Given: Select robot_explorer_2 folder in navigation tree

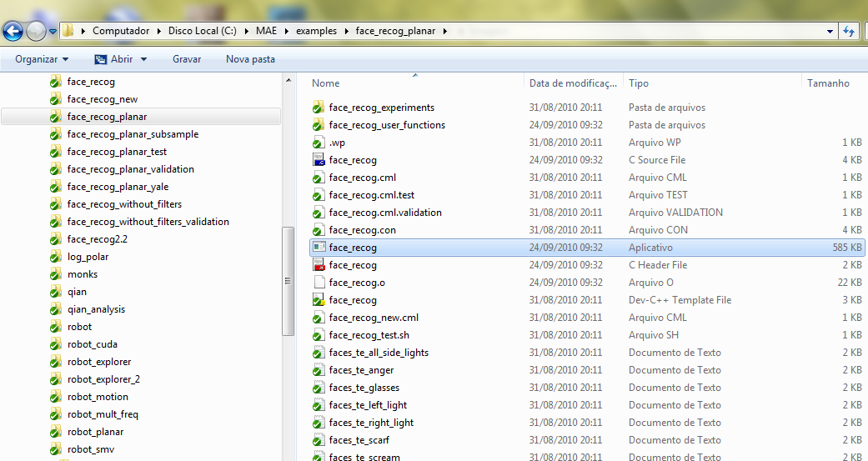Looking at the screenshot, I should (x=103, y=379).
